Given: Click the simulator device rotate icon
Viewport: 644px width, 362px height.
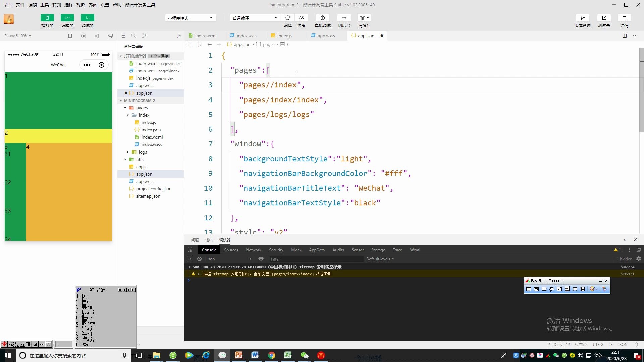Looking at the screenshot, I should (x=70, y=36).
